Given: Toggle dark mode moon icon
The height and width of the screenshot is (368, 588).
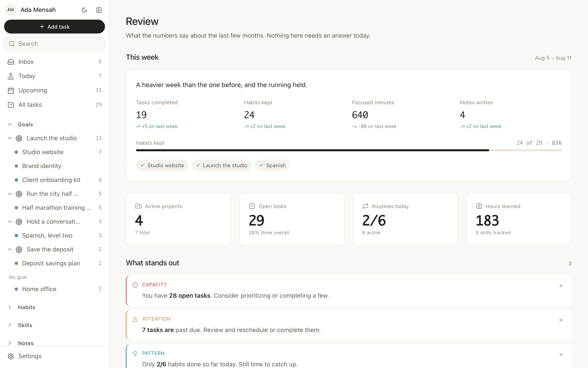Looking at the screenshot, I should point(84,10).
